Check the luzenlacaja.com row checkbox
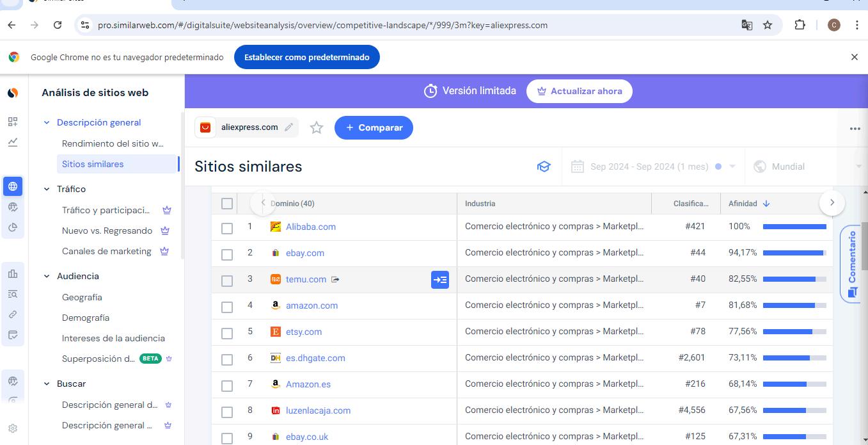The width and height of the screenshot is (868, 445). 227,412
